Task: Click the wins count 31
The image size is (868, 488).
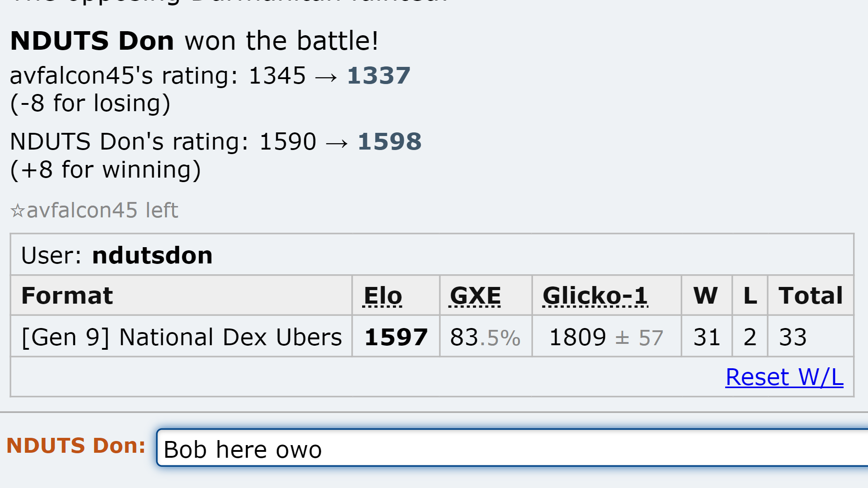Action: click(x=707, y=338)
